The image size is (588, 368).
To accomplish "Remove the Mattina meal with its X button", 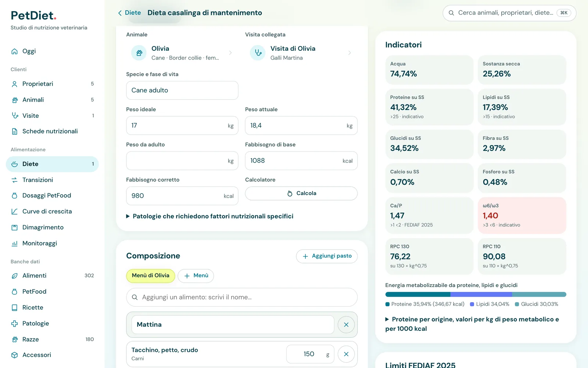I will [x=346, y=325].
